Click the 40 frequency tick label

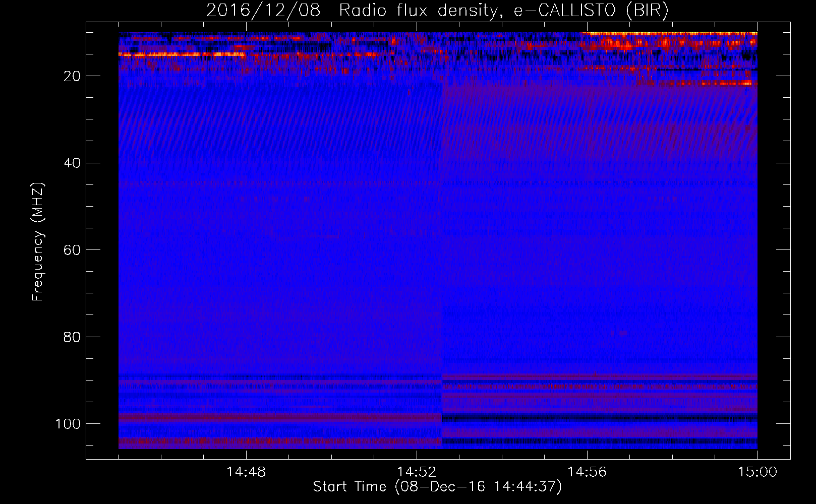(x=72, y=163)
